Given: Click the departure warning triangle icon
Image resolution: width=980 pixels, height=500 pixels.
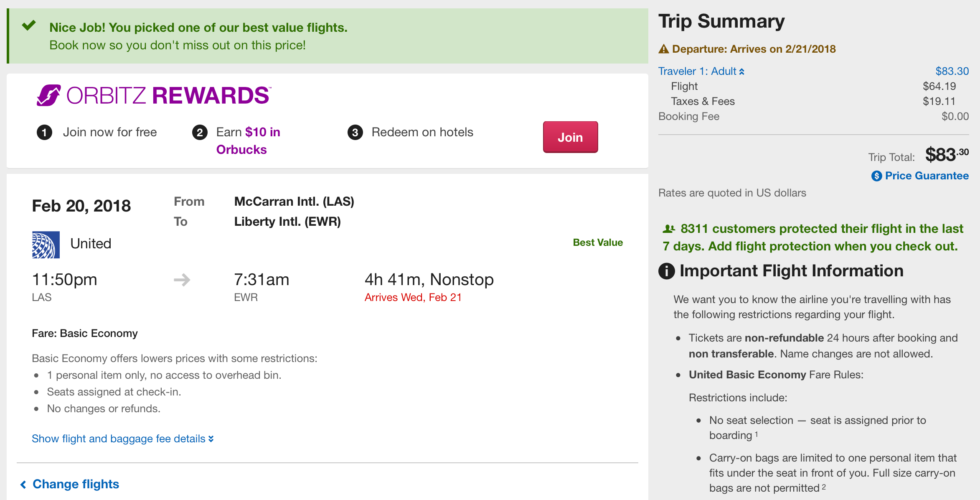Looking at the screenshot, I should (663, 49).
